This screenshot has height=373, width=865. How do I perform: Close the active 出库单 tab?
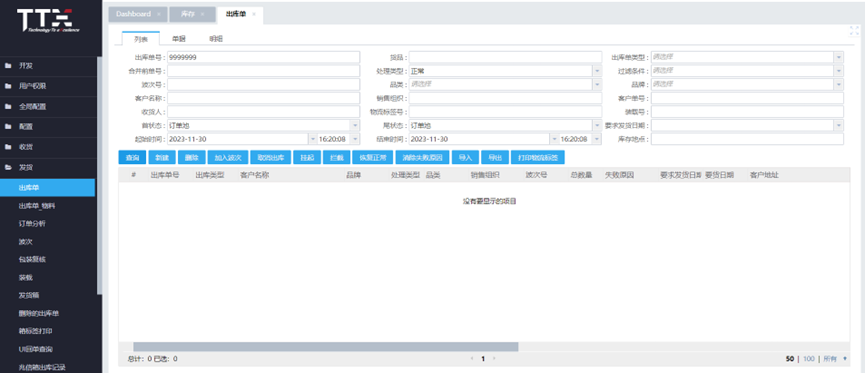(254, 14)
